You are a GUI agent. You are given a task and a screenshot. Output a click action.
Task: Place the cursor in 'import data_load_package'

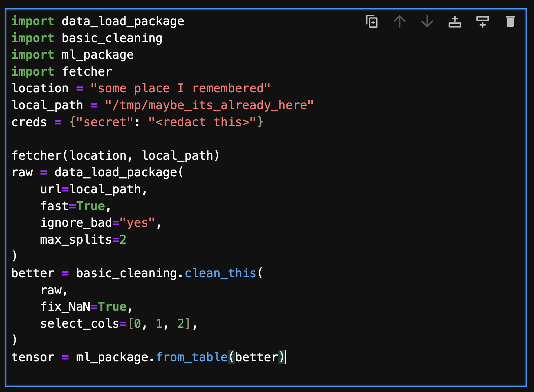coord(98,21)
